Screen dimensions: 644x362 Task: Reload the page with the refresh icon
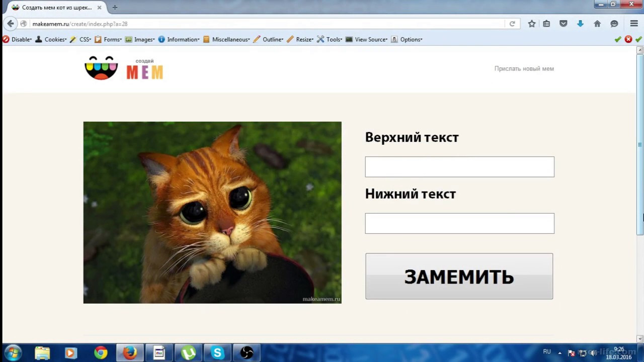(x=512, y=24)
